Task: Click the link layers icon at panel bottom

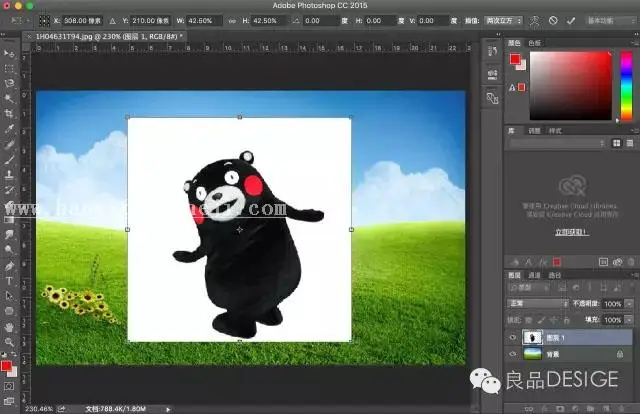Action: 529,408
